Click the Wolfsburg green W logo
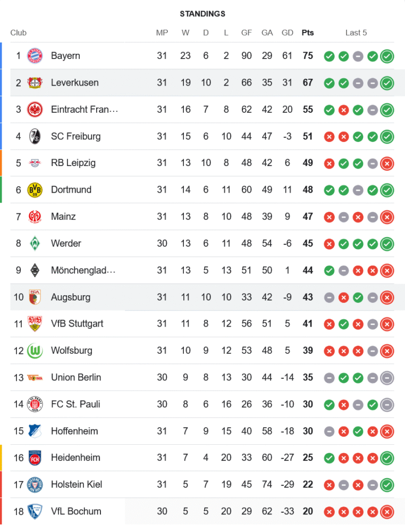The height and width of the screenshot is (532, 405). (x=35, y=351)
